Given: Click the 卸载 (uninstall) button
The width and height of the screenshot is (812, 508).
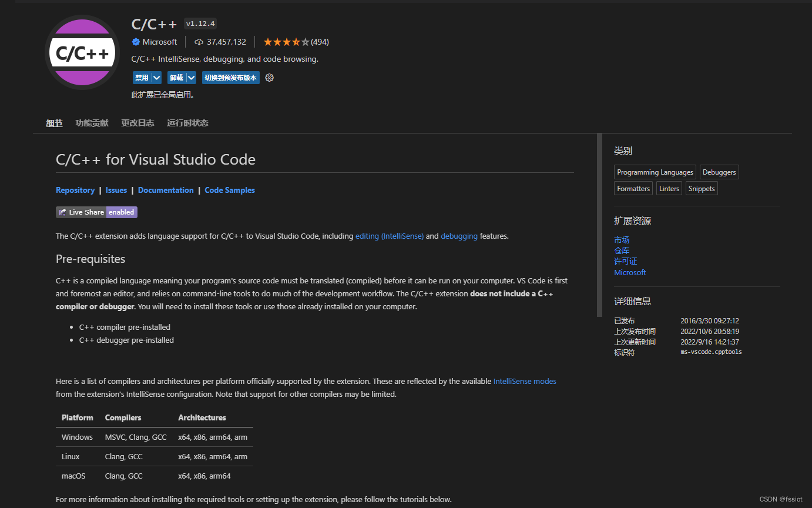Looking at the screenshot, I should coord(176,78).
